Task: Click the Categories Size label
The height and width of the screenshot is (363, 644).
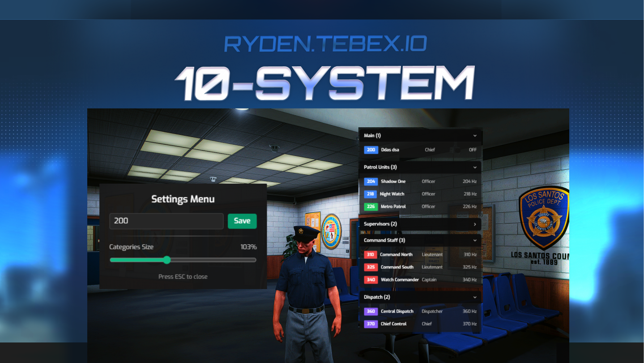Action: 132,247
